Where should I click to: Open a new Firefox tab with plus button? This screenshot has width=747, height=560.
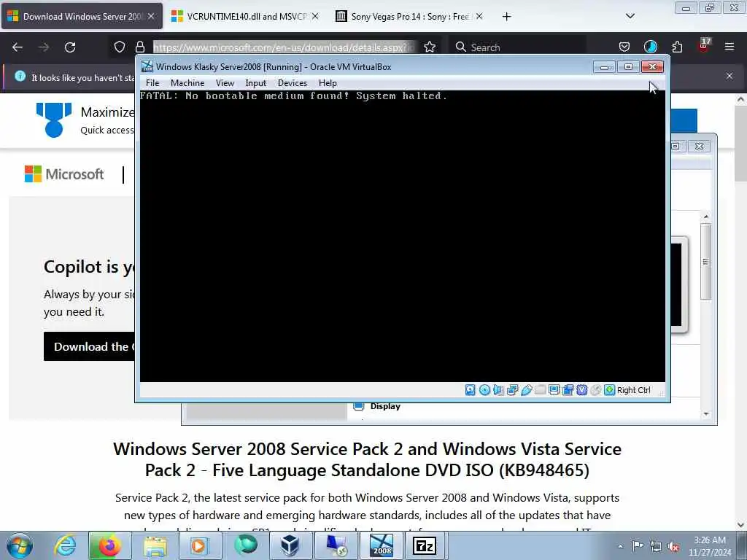click(506, 17)
